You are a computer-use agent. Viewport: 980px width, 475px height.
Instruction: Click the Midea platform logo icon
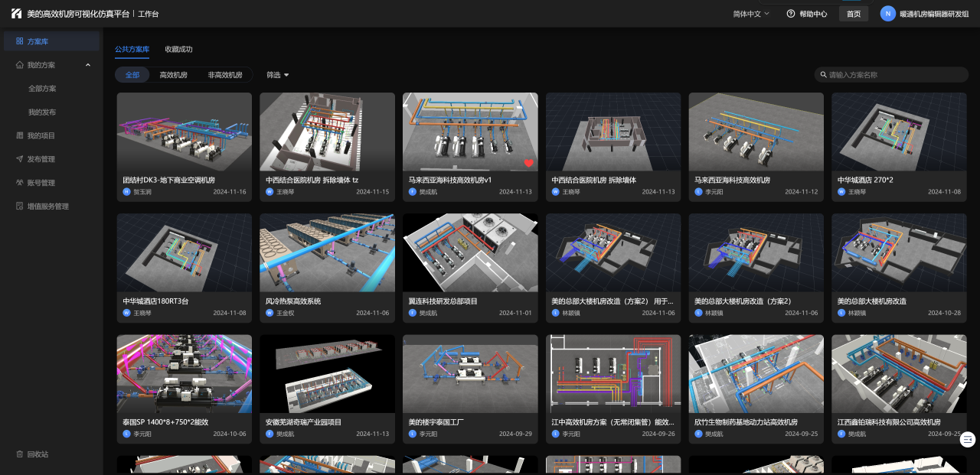pos(16,14)
